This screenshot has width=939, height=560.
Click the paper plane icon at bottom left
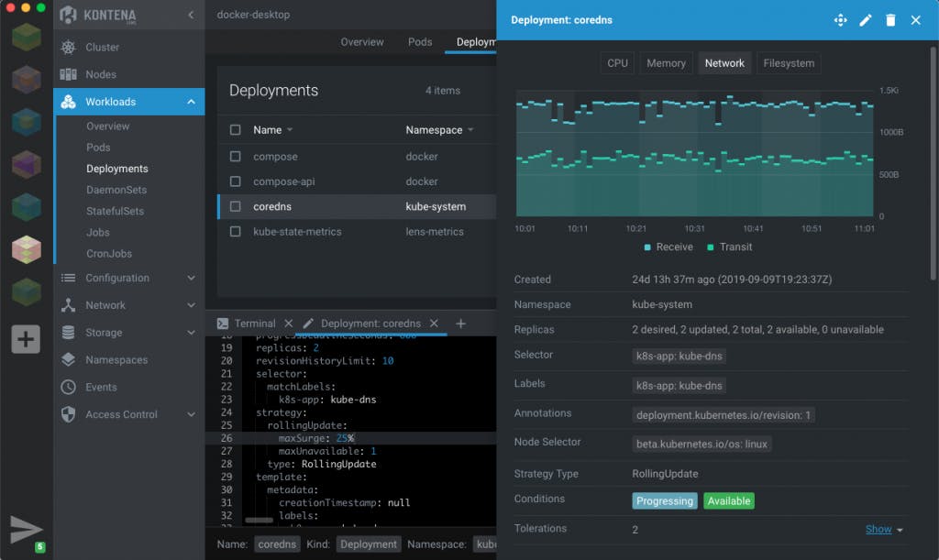pyautogui.click(x=26, y=529)
